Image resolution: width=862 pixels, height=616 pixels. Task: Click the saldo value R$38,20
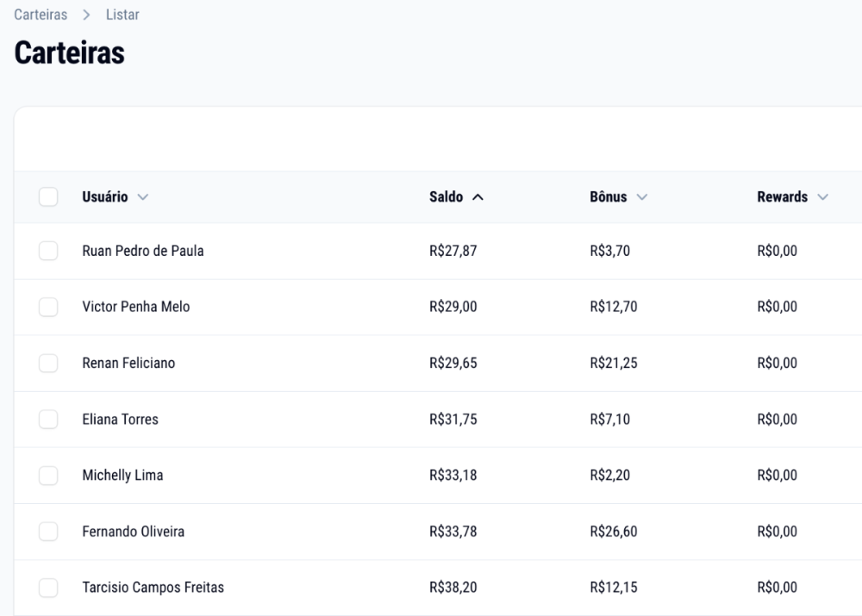point(453,588)
